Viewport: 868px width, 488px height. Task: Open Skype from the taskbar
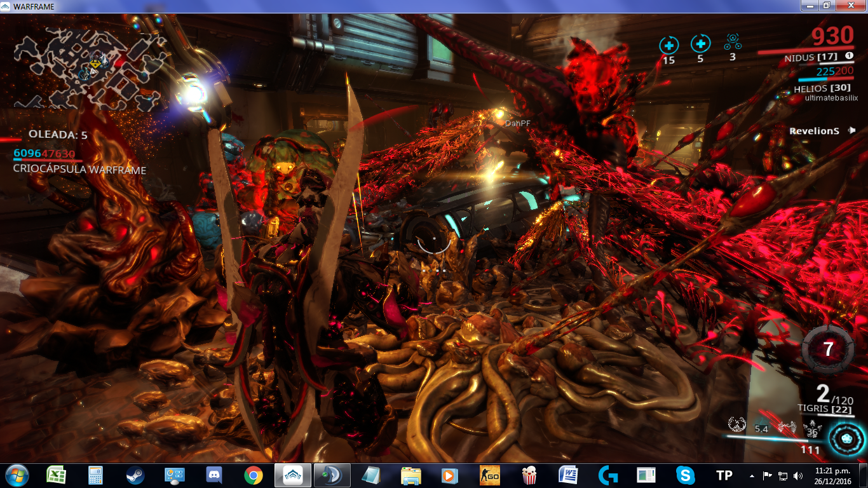click(x=685, y=475)
